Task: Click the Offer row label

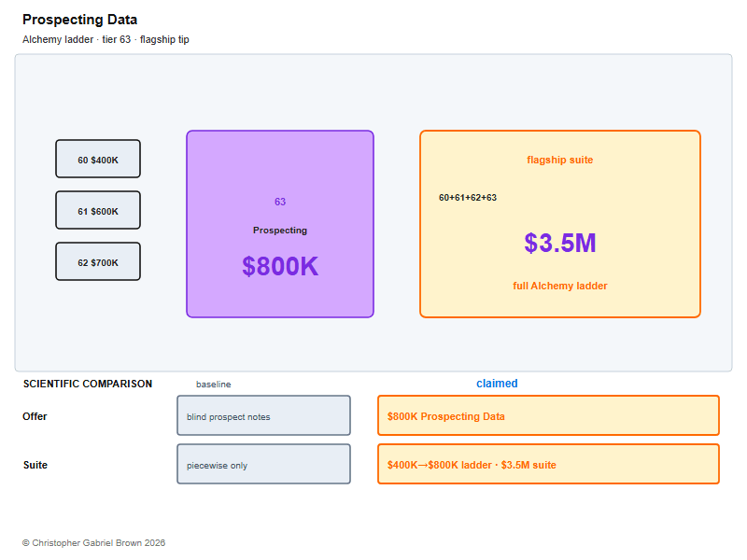Action: (x=35, y=416)
